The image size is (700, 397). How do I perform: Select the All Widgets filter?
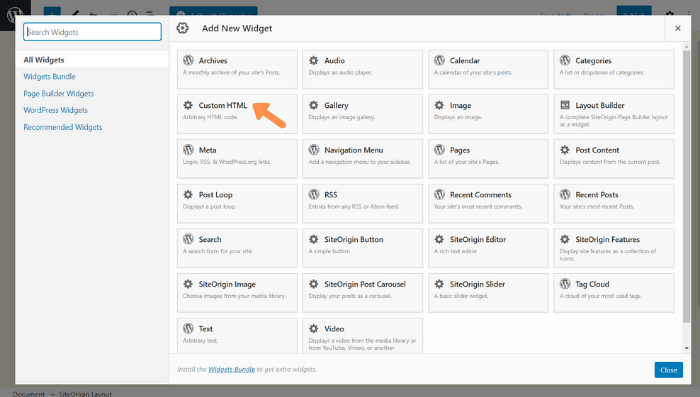[x=92, y=60]
